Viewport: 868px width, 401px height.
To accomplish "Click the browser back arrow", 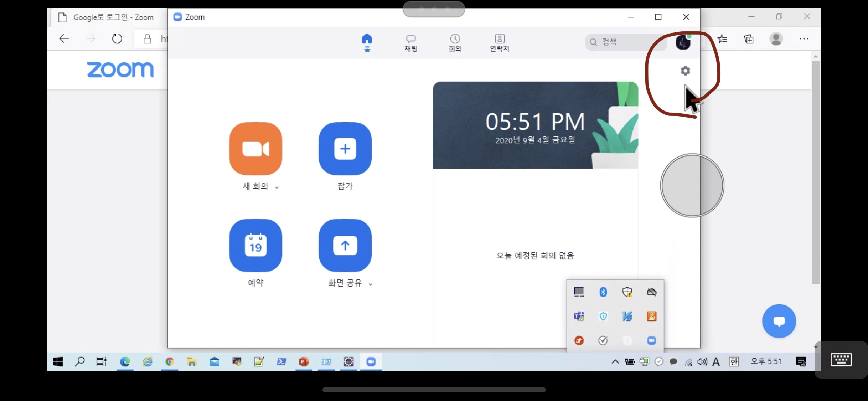I will tap(64, 38).
